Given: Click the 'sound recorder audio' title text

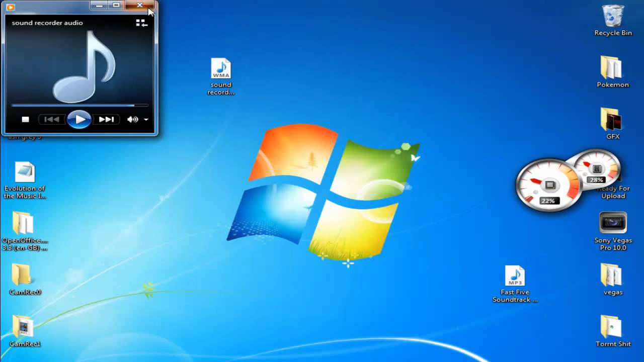Looking at the screenshot, I should [47, 23].
